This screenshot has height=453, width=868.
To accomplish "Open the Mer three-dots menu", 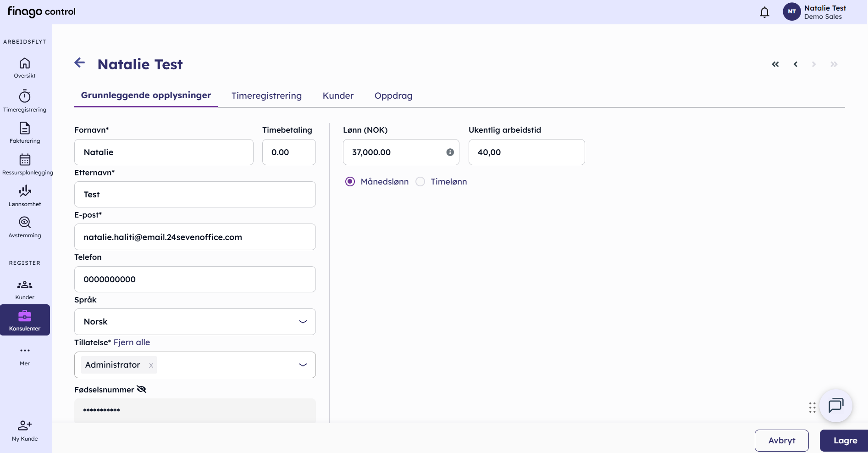I will [25, 351].
